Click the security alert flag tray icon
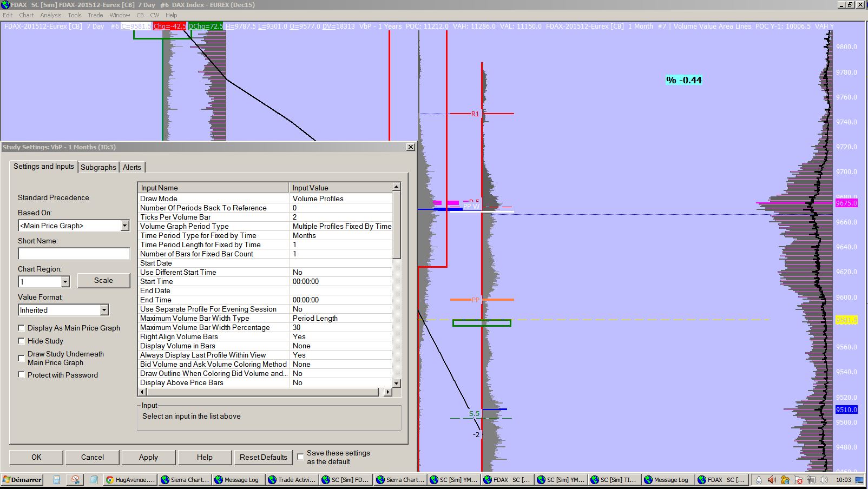The height and width of the screenshot is (489, 868). coord(798,480)
